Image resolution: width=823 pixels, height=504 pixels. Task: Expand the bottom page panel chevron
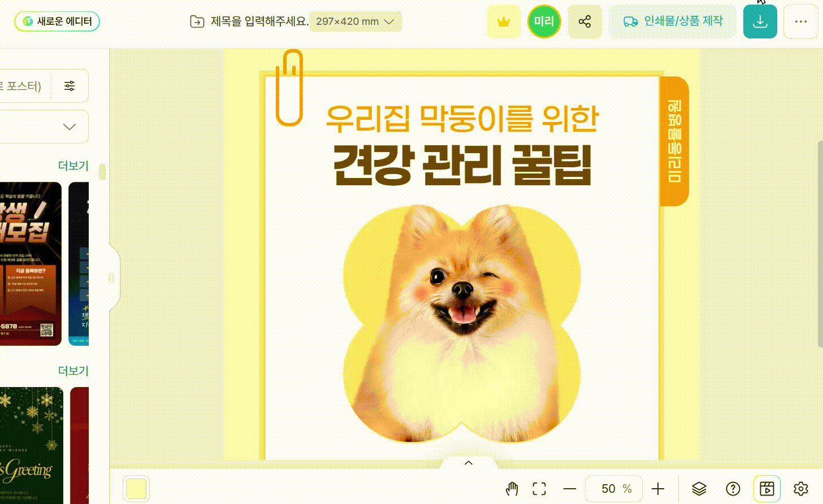pos(468,463)
